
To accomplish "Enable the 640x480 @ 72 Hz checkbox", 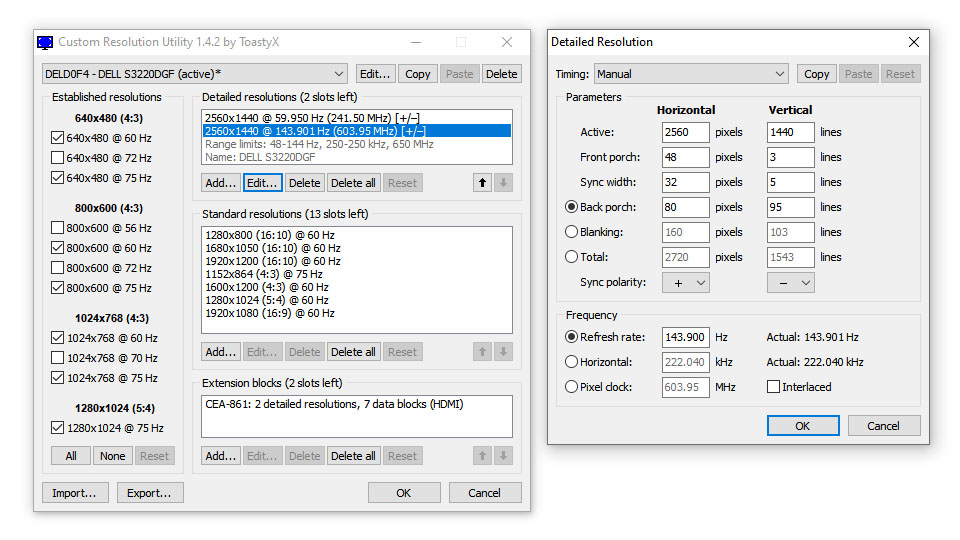I will [x=58, y=158].
